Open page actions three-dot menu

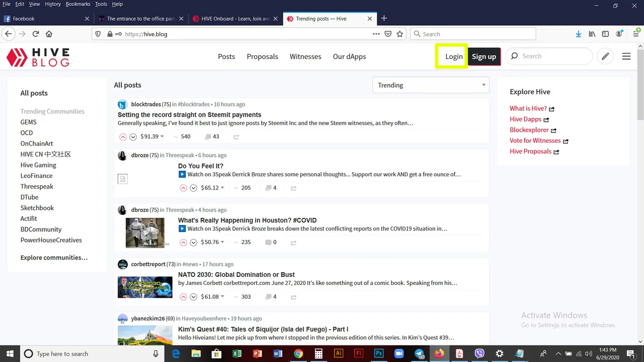click(x=376, y=34)
